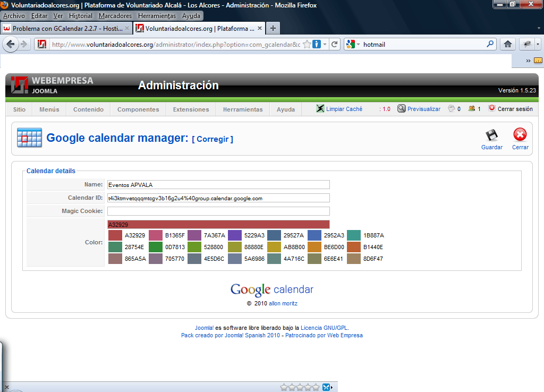Open the Marcadores menu
This screenshot has width=544, height=392.
click(x=115, y=16)
